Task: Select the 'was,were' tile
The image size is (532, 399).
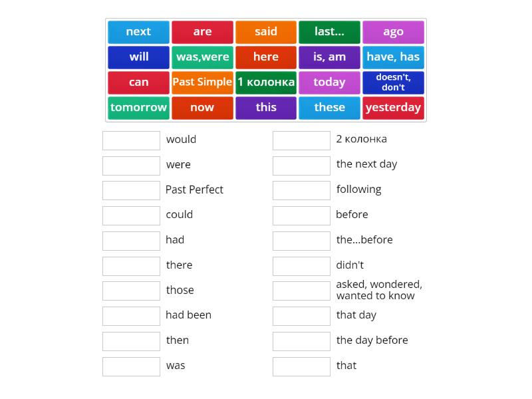Action: [x=202, y=57]
